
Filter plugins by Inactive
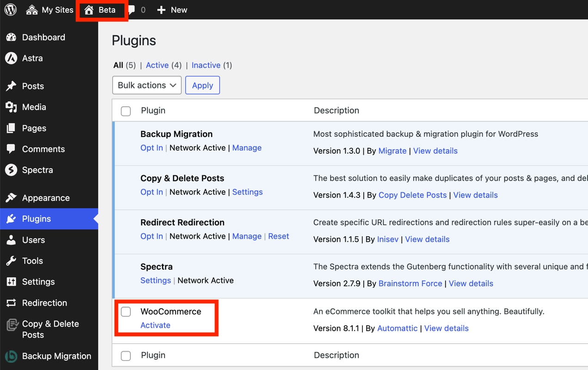(206, 65)
